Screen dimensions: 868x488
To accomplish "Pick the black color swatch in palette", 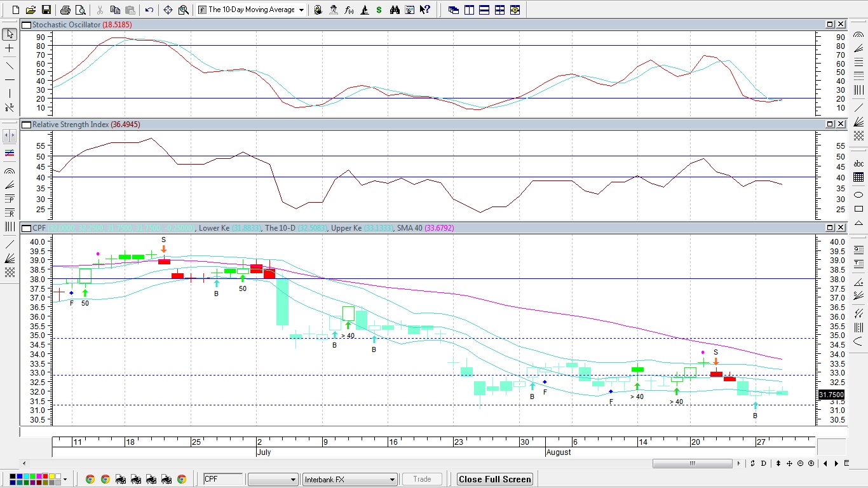I will pos(14,477).
